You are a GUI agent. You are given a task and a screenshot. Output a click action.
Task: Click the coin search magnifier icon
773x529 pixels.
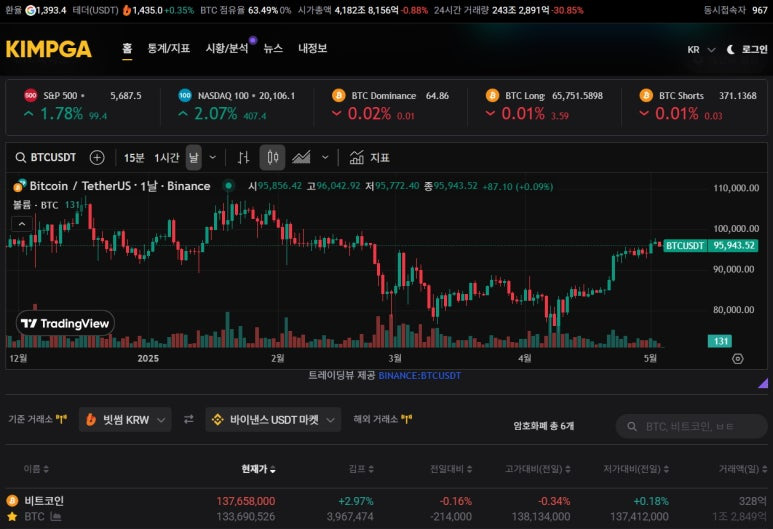tap(632, 426)
